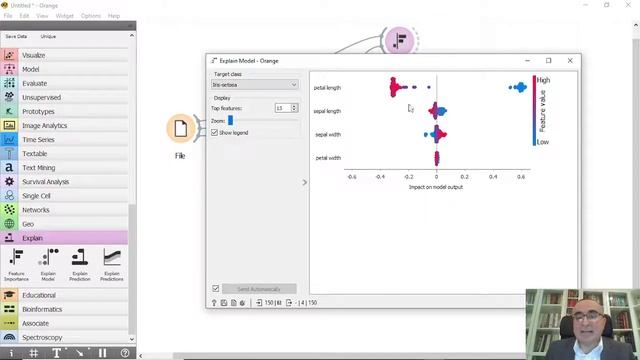The height and width of the screenshot is (360, 640).
Task: Open the Edit menu
Action: coord(24,16)
